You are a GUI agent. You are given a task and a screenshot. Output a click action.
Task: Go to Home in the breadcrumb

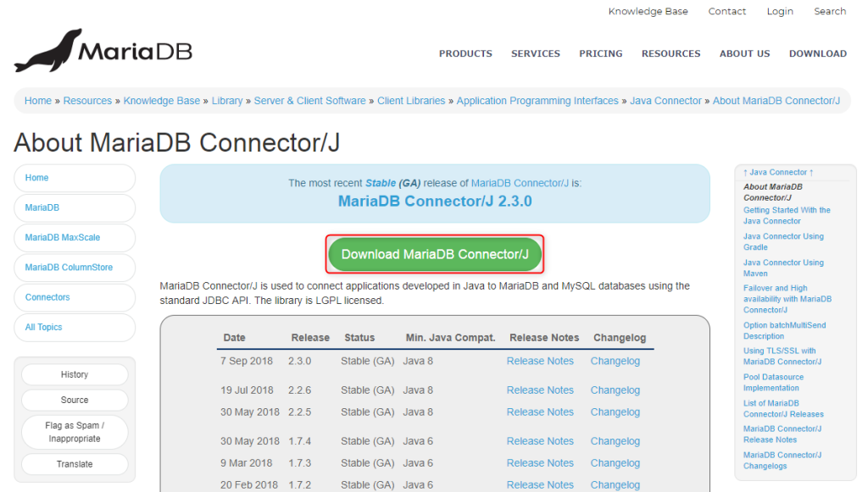coord(37,101)
